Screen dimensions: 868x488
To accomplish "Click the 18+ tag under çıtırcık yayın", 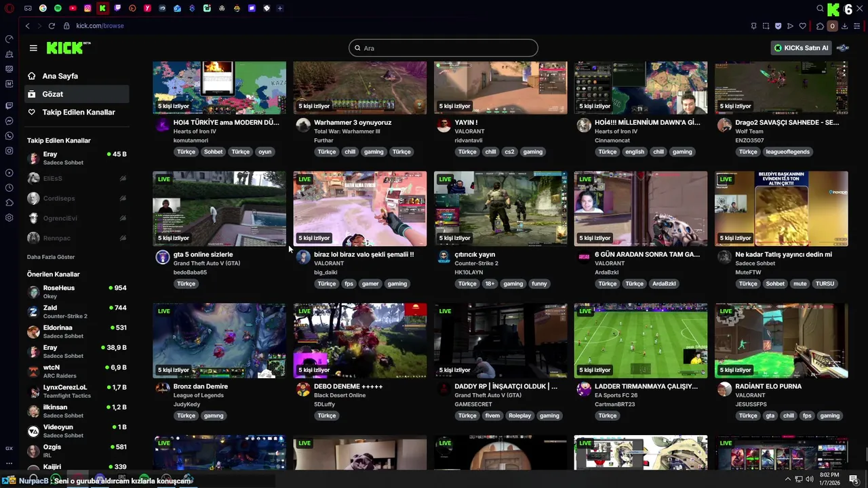I will click(490, 283).
